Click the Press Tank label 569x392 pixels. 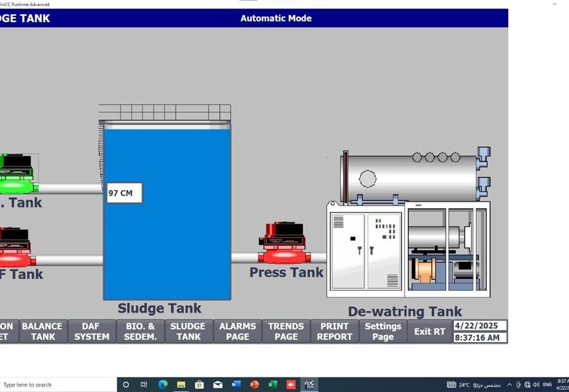pos(286,273)
